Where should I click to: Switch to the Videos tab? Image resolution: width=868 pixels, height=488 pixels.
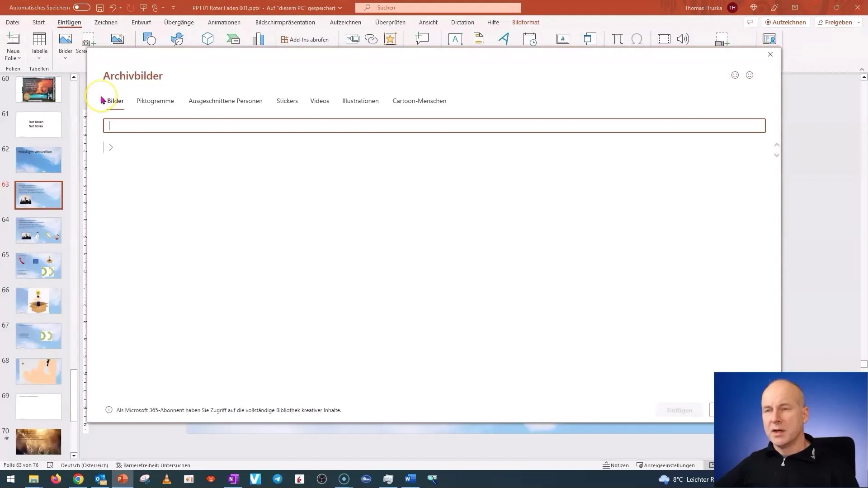tap(320, 101)
